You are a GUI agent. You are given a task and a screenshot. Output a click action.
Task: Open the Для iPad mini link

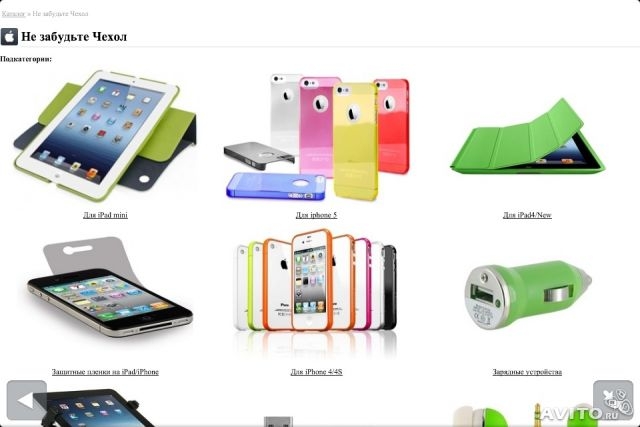pos(105,215)
